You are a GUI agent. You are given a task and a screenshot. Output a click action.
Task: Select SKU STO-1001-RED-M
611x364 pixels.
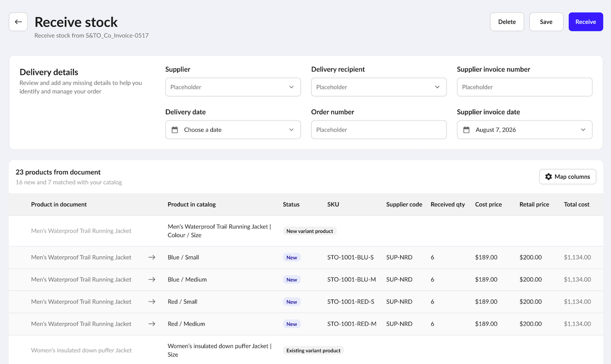coord(352,324)
